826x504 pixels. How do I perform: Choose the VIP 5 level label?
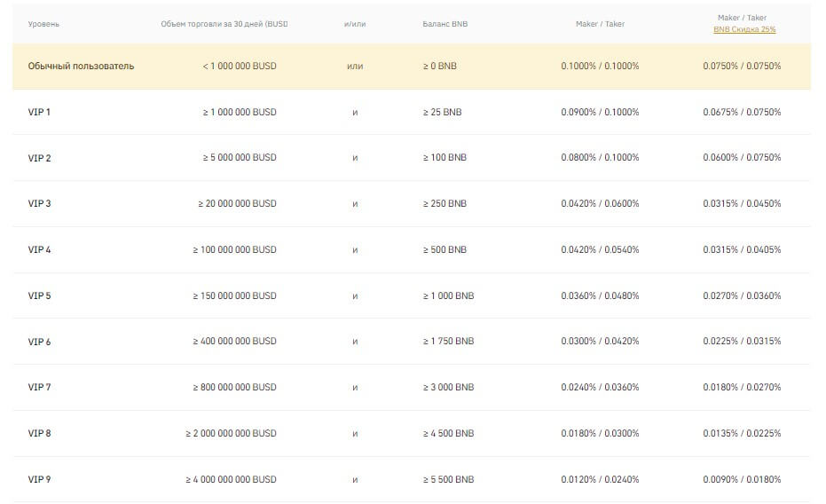[x=40, y=295]
